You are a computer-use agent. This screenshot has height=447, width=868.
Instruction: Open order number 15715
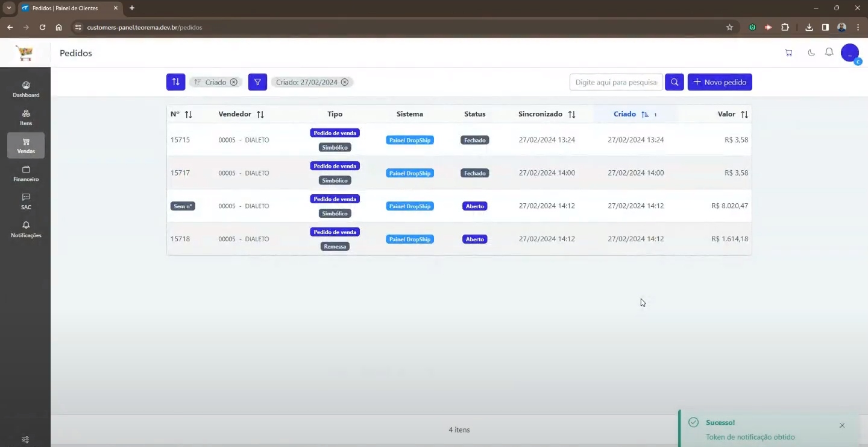[x=180, y=140]
